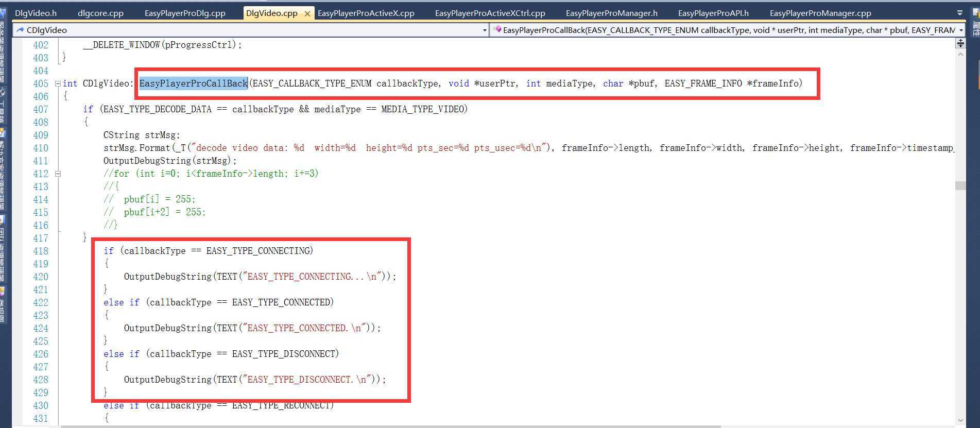The height and width of the screenshot is (428, 980).
Task: Click 'CString strMsg;' on line 409
Action: point(142,135)
